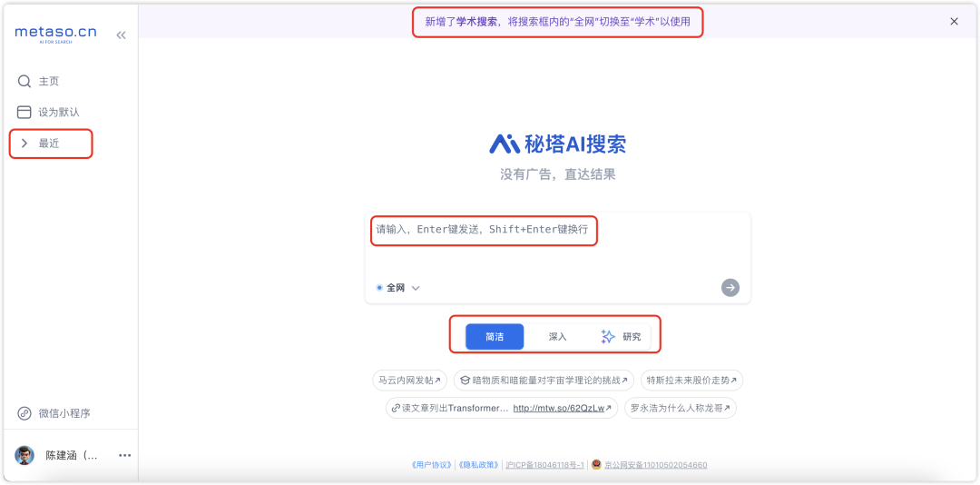The image size is (980, 485).
Task: Click suggestion 读文章列出Transformer
Action: (x=502, y=408)
